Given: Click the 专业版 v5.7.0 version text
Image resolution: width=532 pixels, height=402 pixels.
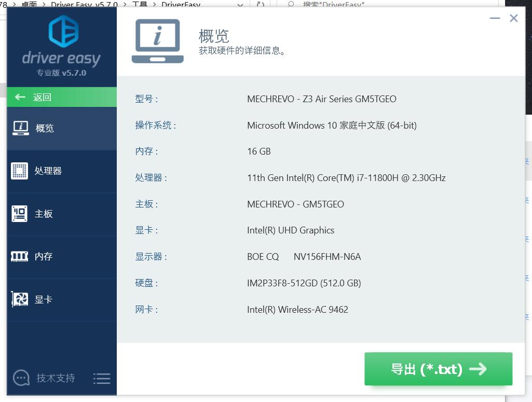Looking at the screenshot, I should [61, 73].
